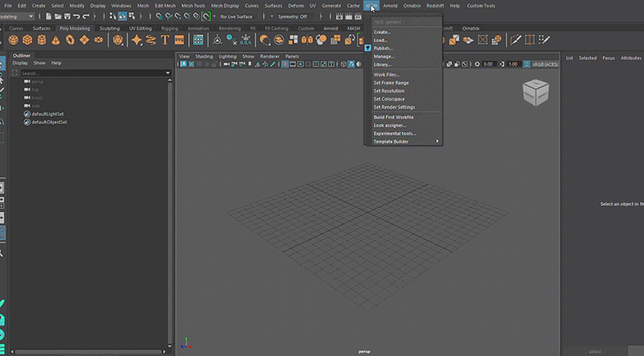
Task: Click the Outliner vertical scrollbar
Action: click(170, 213)
